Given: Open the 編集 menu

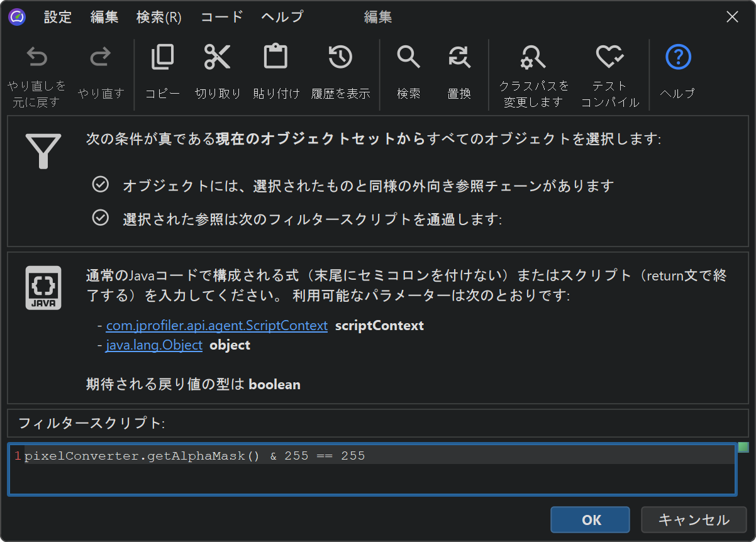Looking at the screenshot, I should 104,17.
